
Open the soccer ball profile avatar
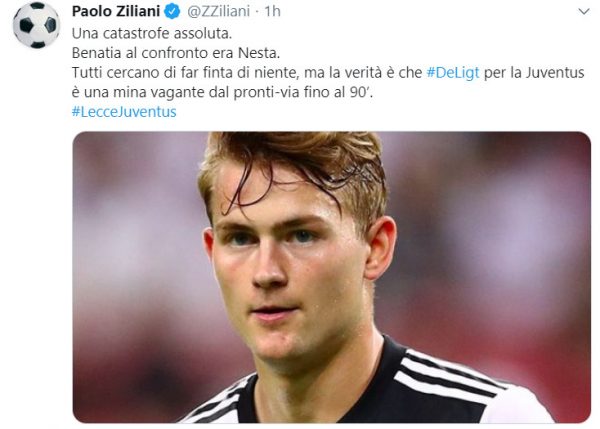coord(36,25)
